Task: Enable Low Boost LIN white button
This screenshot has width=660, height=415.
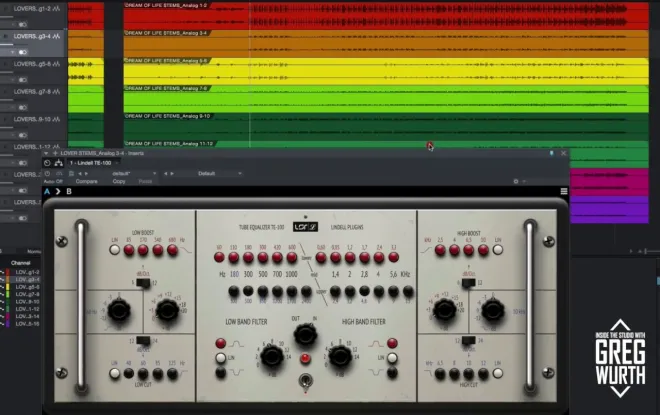Action: point(114,250)
